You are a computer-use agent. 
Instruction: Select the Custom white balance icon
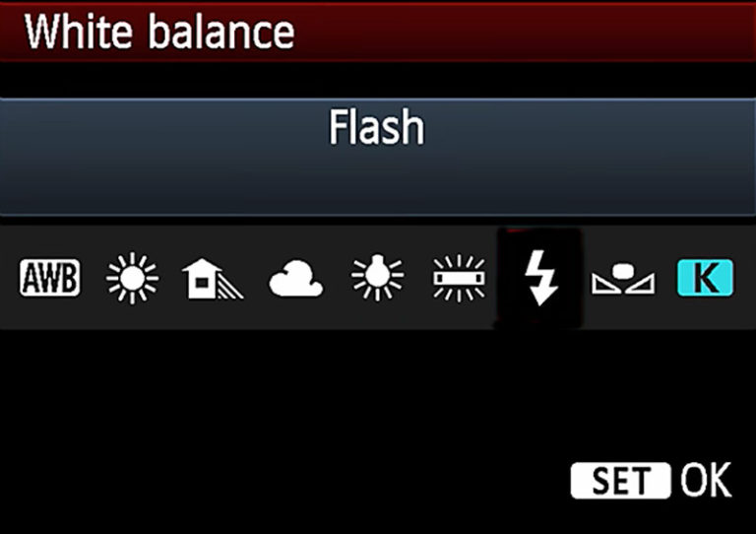pyautogui.click(x=623, y=279)
